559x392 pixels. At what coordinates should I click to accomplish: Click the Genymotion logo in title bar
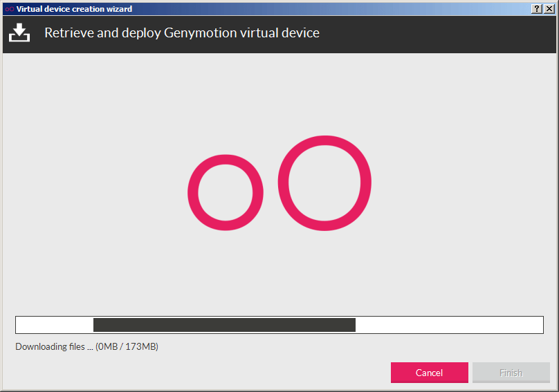coord(10,9)
